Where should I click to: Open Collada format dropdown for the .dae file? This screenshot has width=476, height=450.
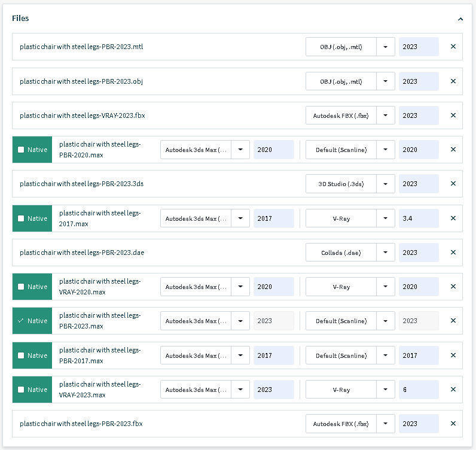(x=386, y=253)
